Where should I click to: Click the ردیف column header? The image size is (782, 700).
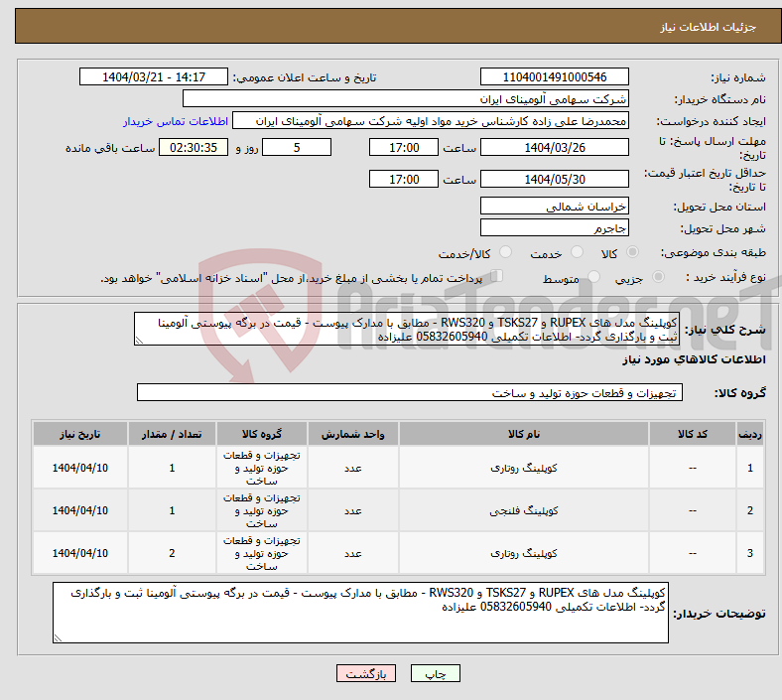(749, 434)
